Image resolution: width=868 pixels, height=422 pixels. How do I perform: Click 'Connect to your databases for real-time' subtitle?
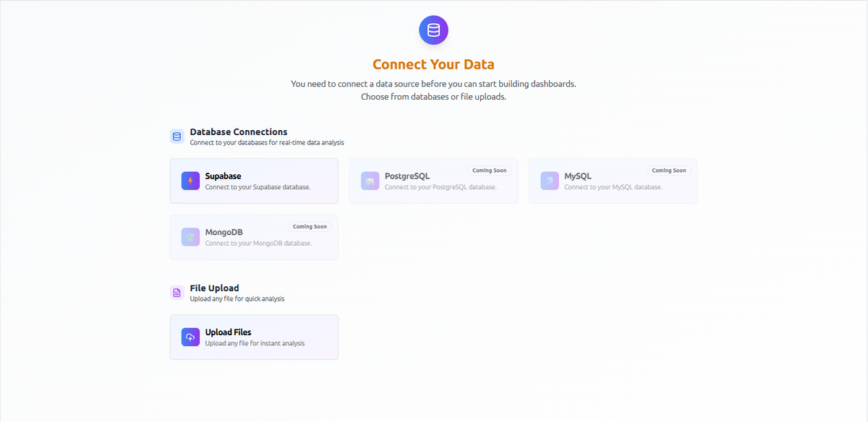coord(268,142)
